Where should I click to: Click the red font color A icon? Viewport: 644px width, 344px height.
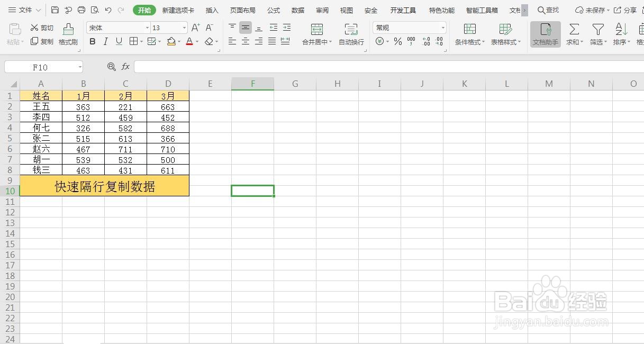(x=189, y=41)
